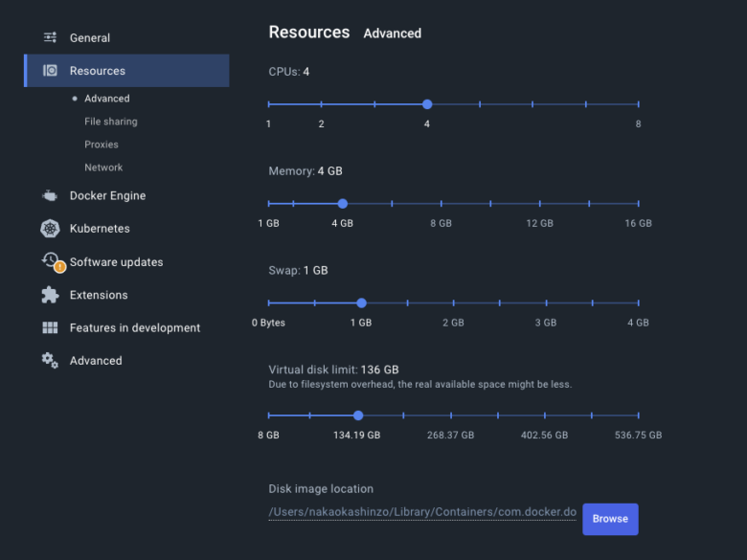
Task: Click the 268.37 GB disk label
Action: pyautogui.click(x=451, y=435)
